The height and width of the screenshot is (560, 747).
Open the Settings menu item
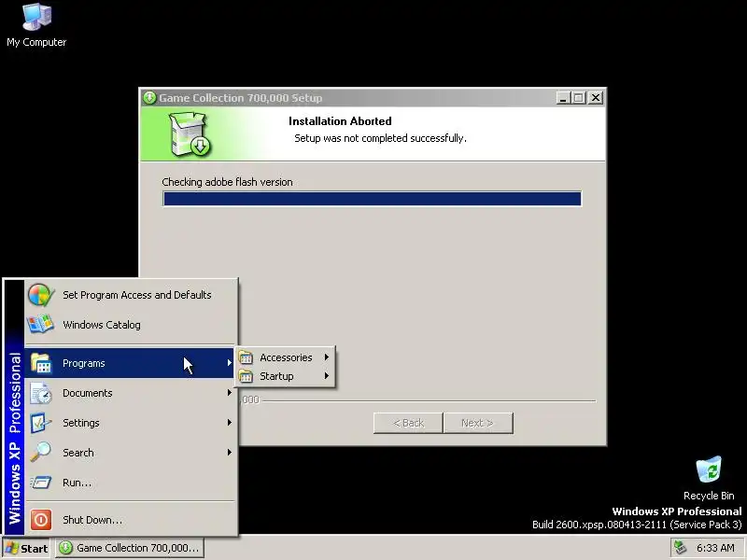coord(130,423)
